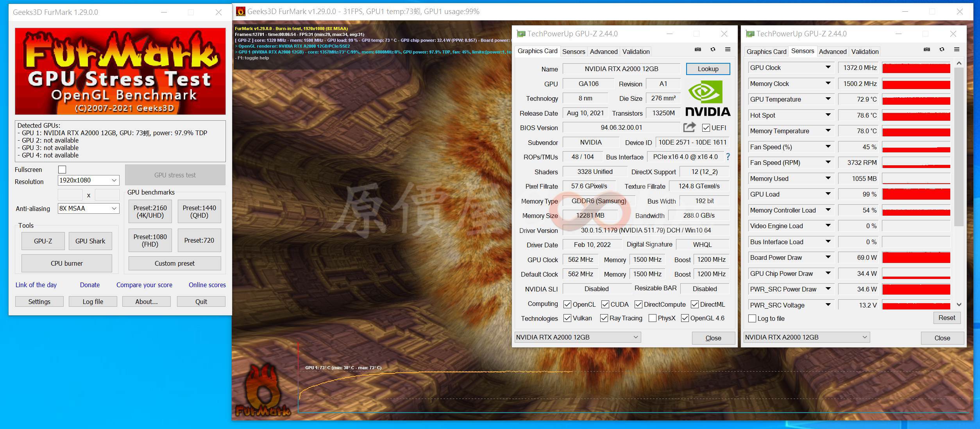Open GPU selector dropdown in Graphics Card window

pos(578,337)
